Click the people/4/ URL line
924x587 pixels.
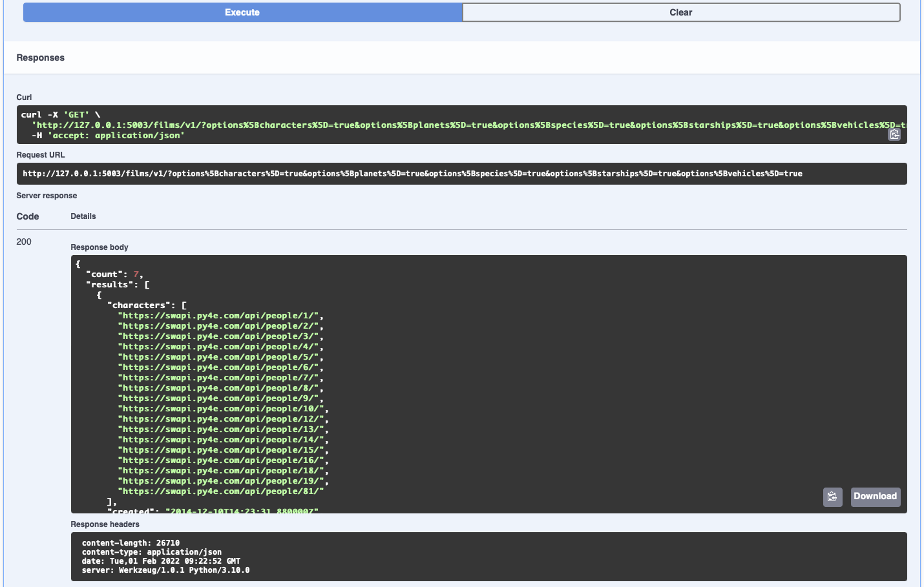pyautogui.click(x=220, y=347)
